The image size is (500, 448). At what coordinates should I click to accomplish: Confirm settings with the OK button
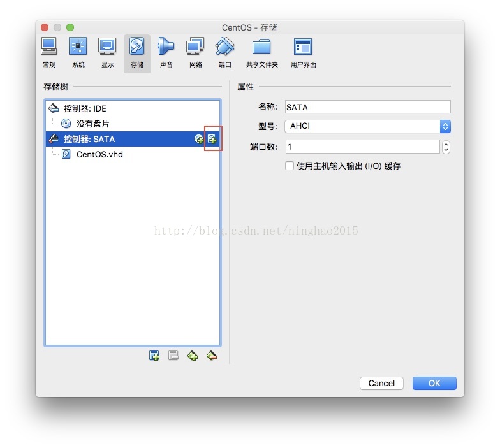tap(434, 383)
